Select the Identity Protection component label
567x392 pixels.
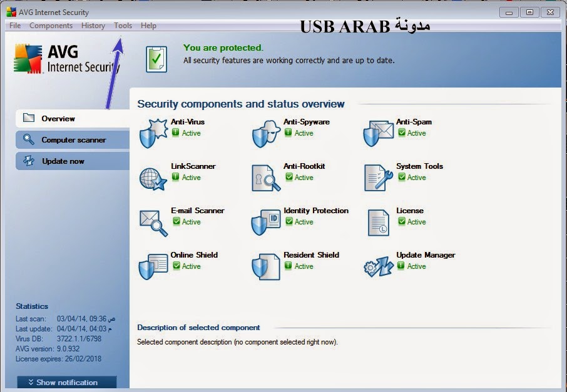coord(316,210)
